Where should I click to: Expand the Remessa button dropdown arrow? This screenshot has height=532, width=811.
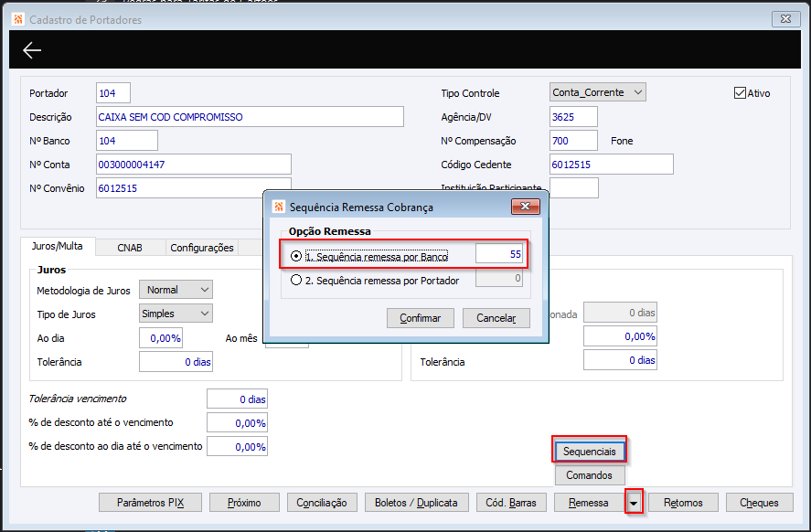point(634,503)
